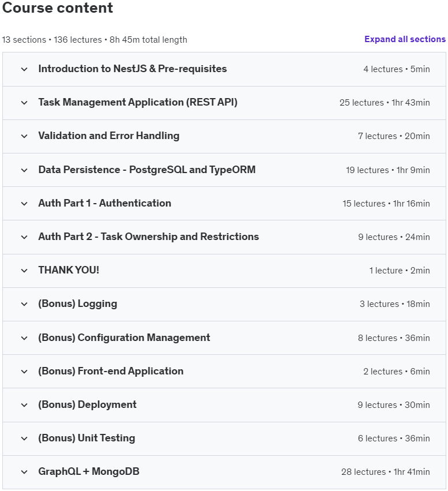
Task: Click '3 lectures • 18min' text
Action: [x=394, y=304]
